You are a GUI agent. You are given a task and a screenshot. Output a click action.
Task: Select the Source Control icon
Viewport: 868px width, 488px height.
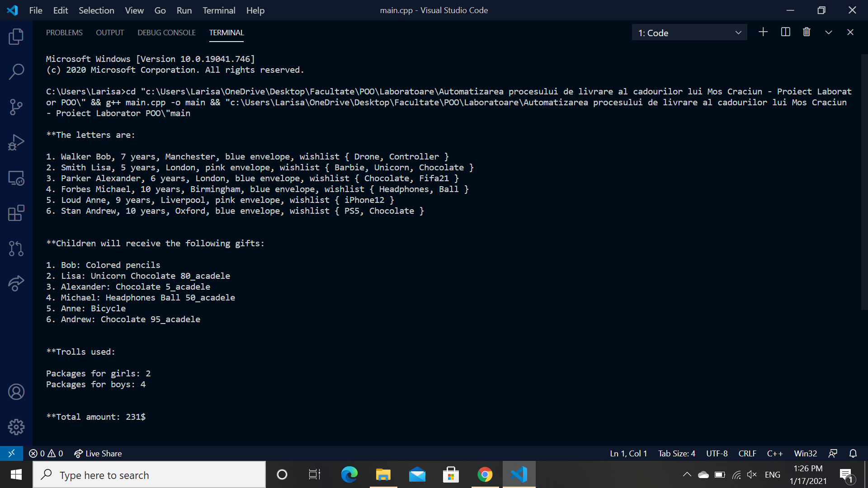click(16, 107)
